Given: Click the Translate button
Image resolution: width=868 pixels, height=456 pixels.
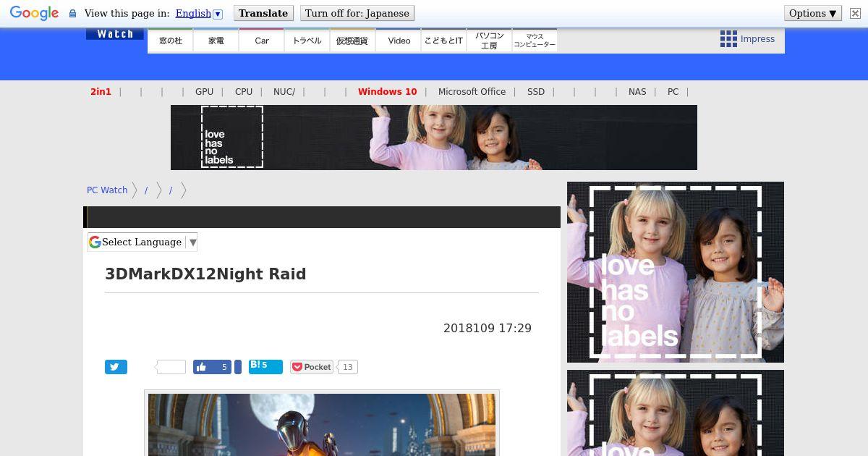Looking at the screenshot, I should pyautogui.click(x=263, y=13).
